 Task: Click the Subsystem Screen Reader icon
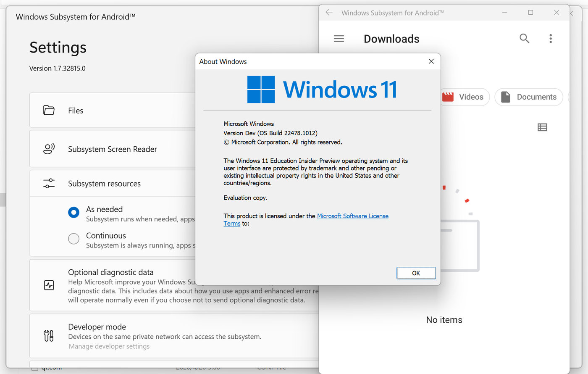49,149
